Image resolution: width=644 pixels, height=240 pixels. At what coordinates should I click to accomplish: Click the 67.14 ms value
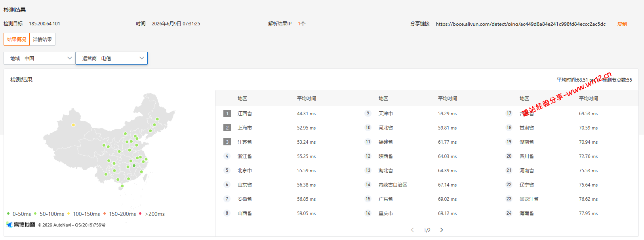(x=447, y=185)
